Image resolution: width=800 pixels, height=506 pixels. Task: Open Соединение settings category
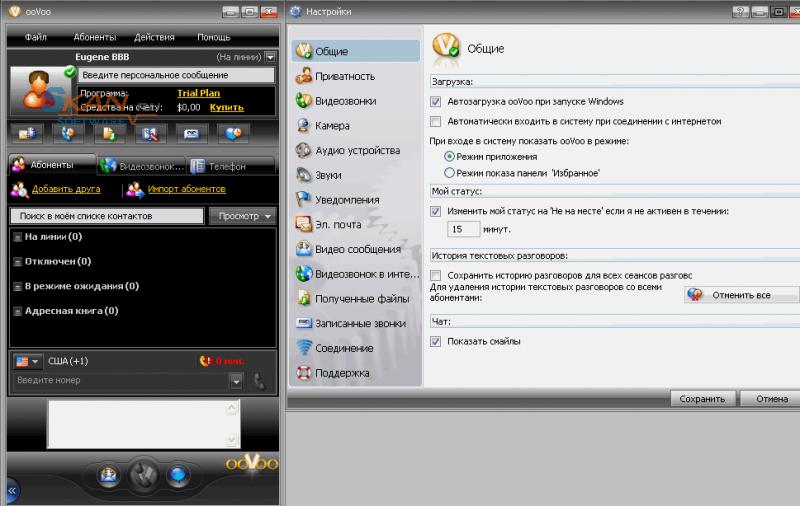(x=356, y=348)
